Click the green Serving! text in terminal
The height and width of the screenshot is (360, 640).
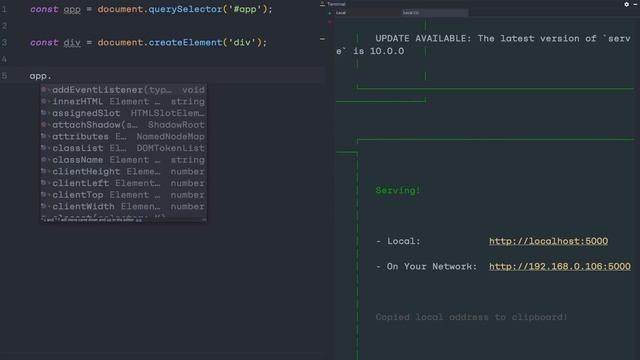398,190
